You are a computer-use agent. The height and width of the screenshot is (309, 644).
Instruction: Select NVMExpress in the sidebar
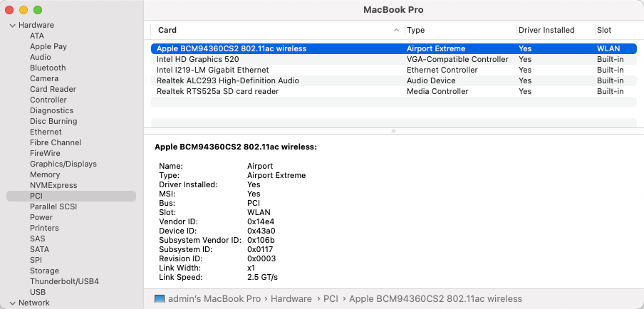click(x=53, y=185)
